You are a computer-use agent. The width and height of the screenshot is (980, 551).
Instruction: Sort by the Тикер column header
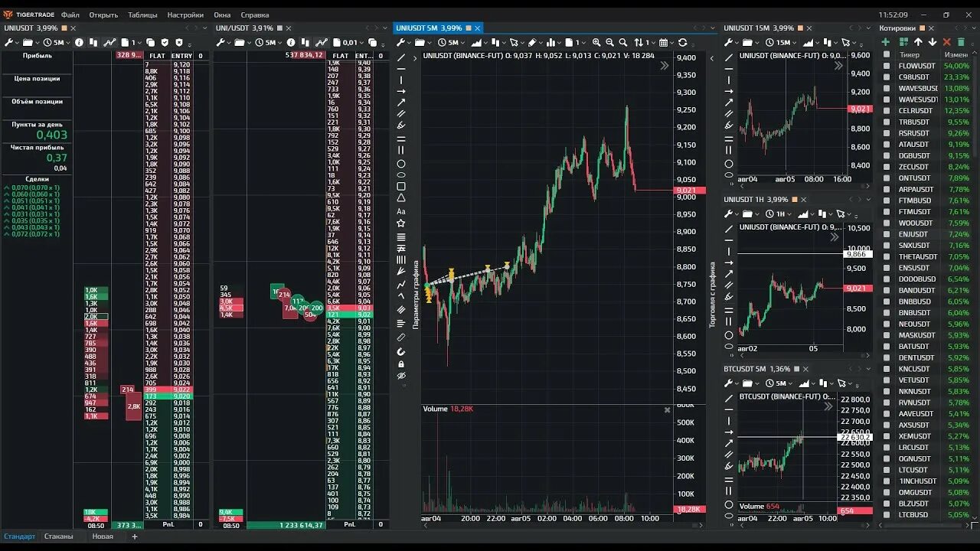910,55
